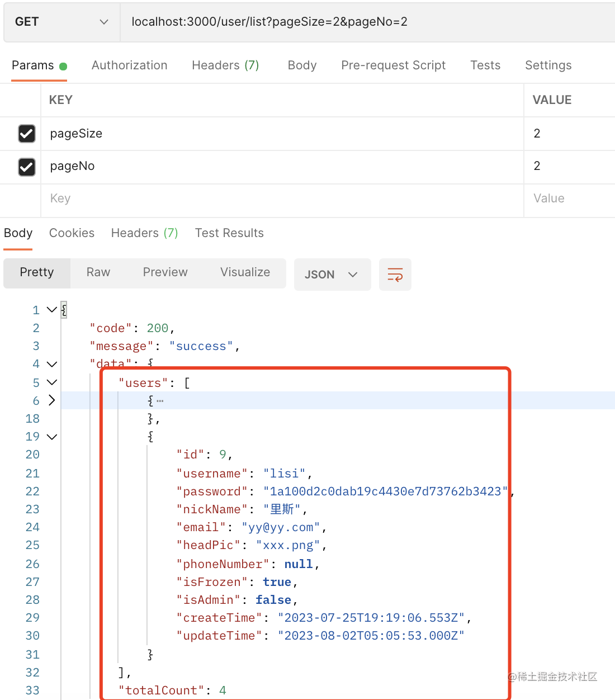Open the GET method dropdown
Screen dimensions: 615x700
point(61,22)
